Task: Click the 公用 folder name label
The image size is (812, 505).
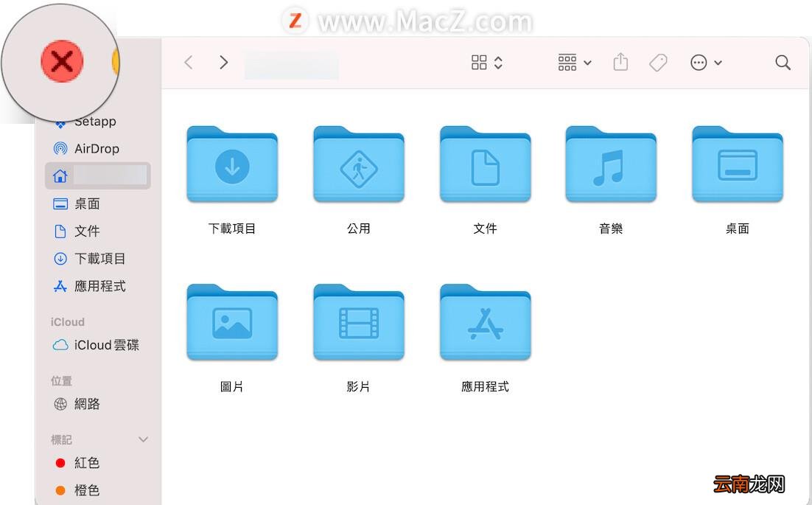Action: [x=358, y=229]
